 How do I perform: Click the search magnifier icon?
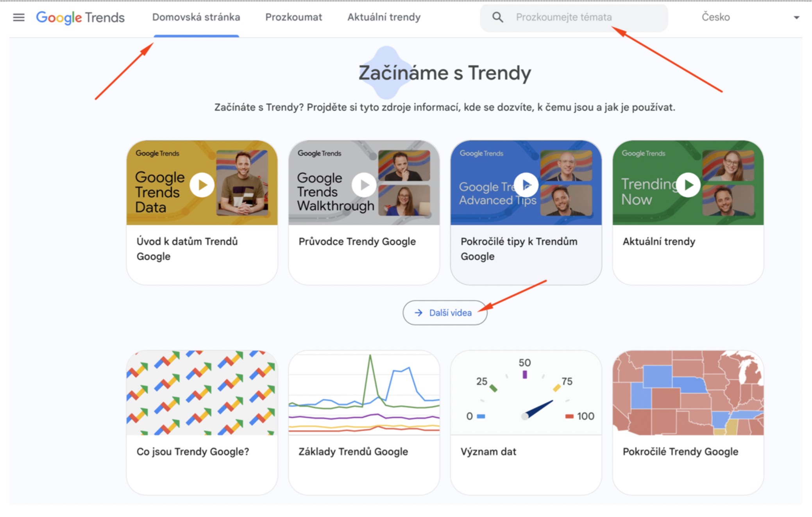pyautogui.click(x=497, y=17)
